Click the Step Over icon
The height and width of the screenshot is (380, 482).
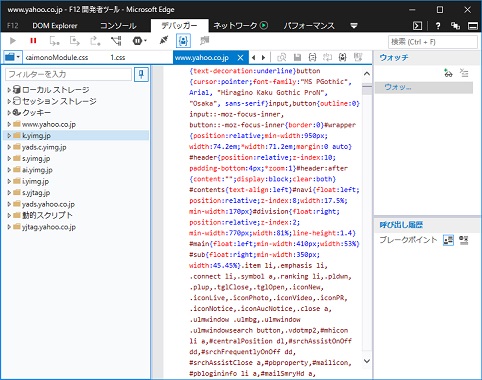75,41
